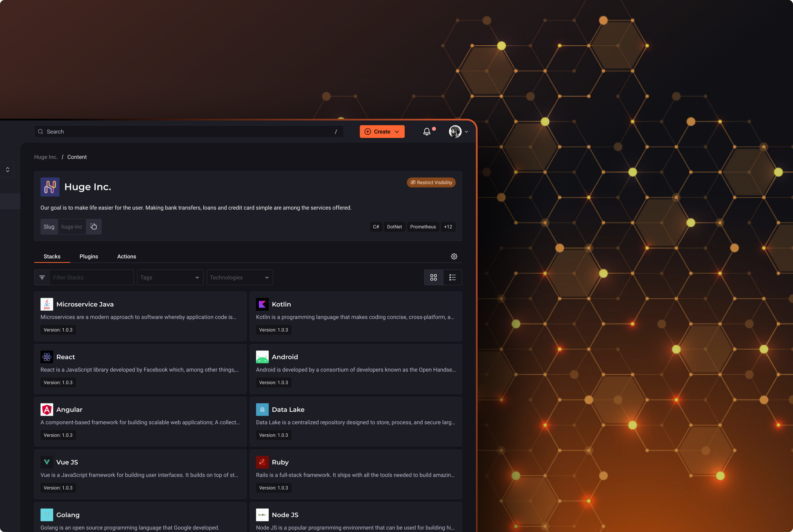
Task: Switch to list view
Action: [x=452, y=278]
